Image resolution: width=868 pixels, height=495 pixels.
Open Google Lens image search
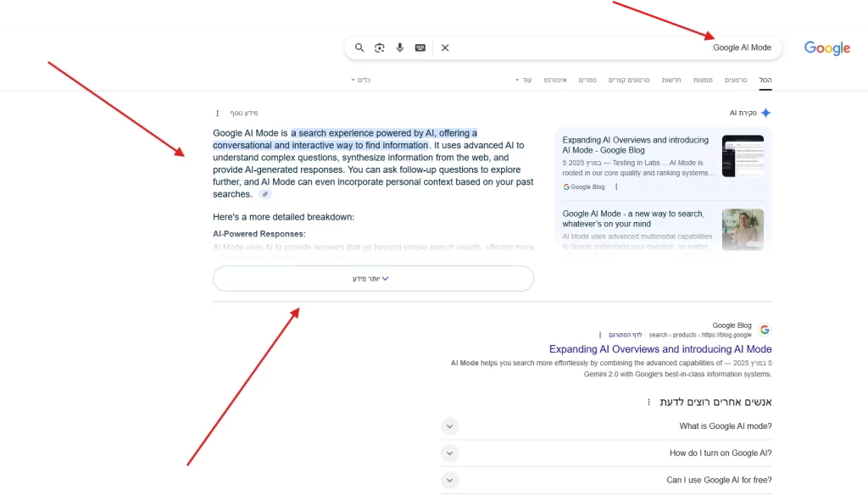379,47
